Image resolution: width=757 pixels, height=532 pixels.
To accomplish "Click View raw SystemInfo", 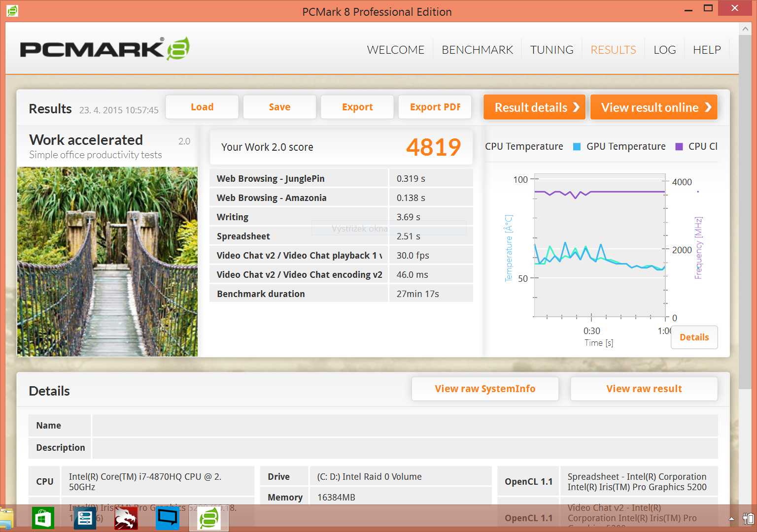I will [x=485, y=389].
